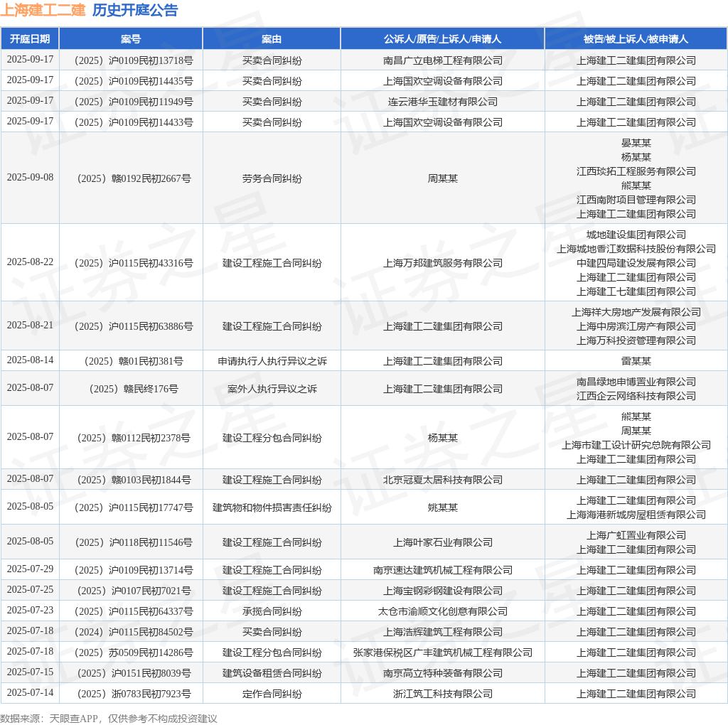The image size is (728, 725).
Task: Click defendant 上海万科投资管理有限公司
Action: (636, 340)
